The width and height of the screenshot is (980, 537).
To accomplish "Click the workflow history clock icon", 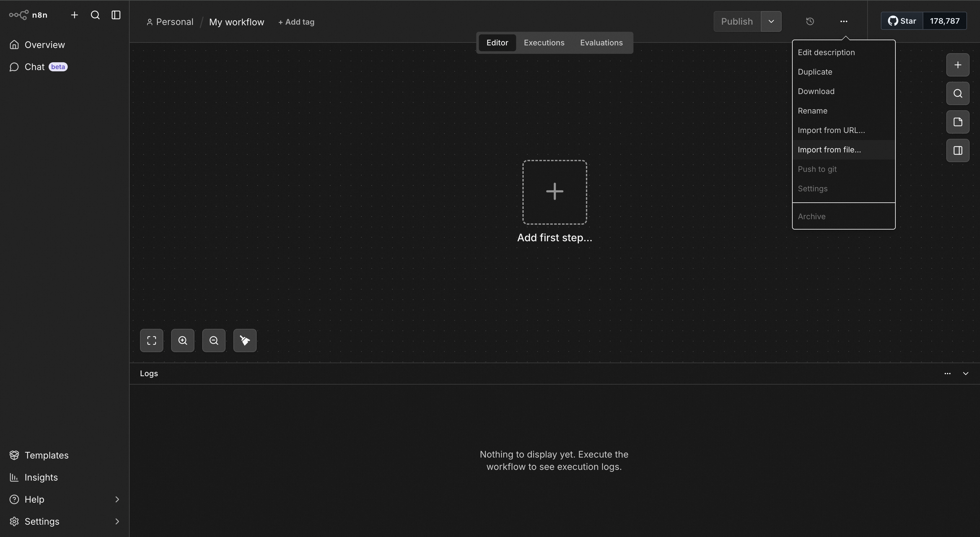I will 810,21.
